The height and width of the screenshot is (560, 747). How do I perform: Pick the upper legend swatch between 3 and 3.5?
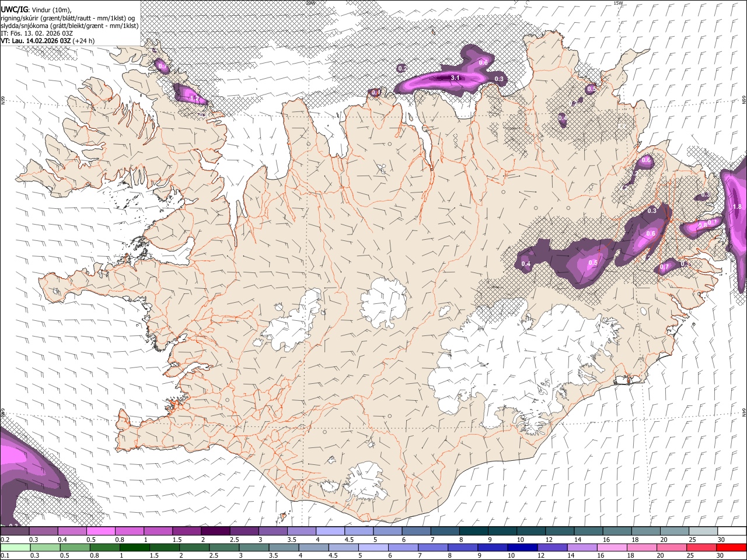(x=273, y=531)
